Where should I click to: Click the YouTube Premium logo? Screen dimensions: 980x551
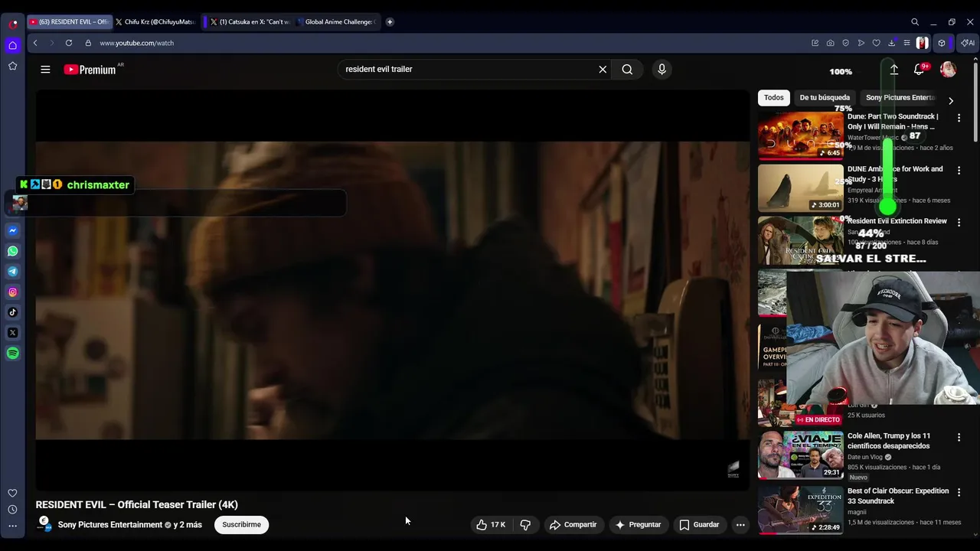91,70
